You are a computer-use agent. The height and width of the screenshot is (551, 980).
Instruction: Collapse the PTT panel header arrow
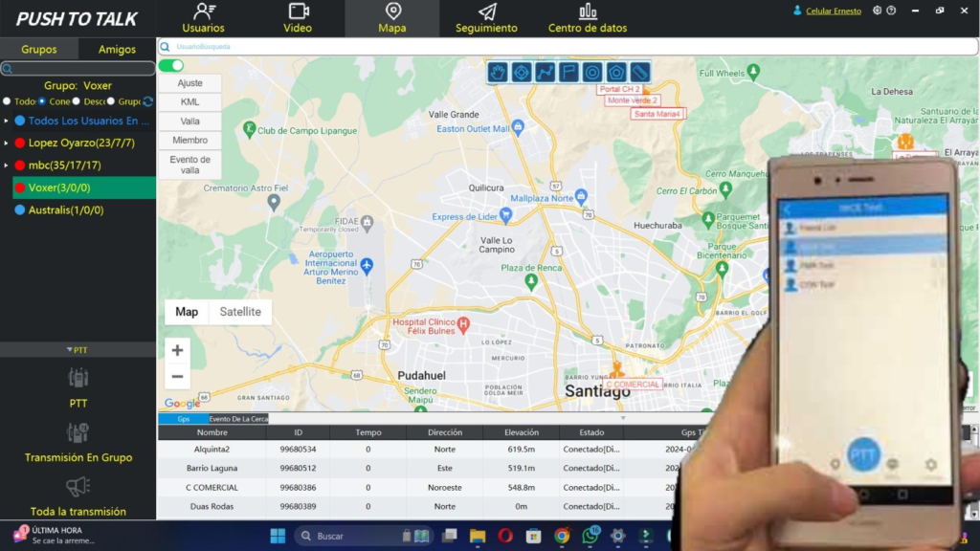pos(69,350)
